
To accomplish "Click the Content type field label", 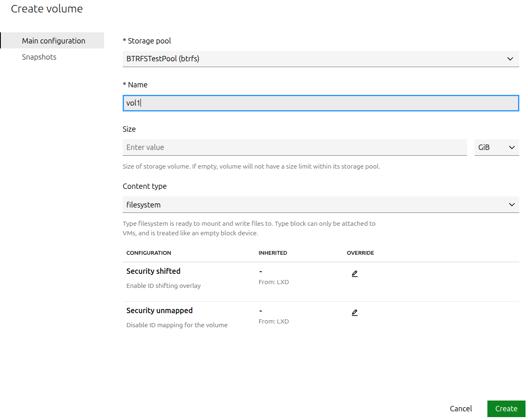I will [x=144, y=186].
